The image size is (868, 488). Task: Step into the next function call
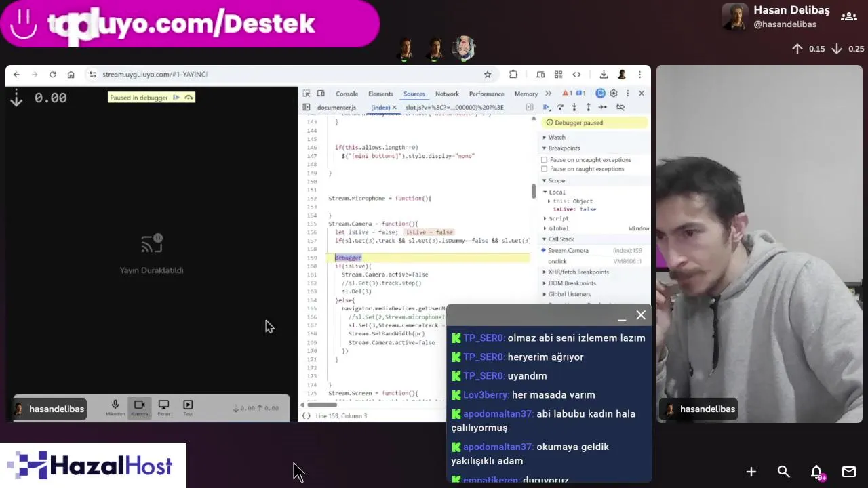tap(574, 107)
